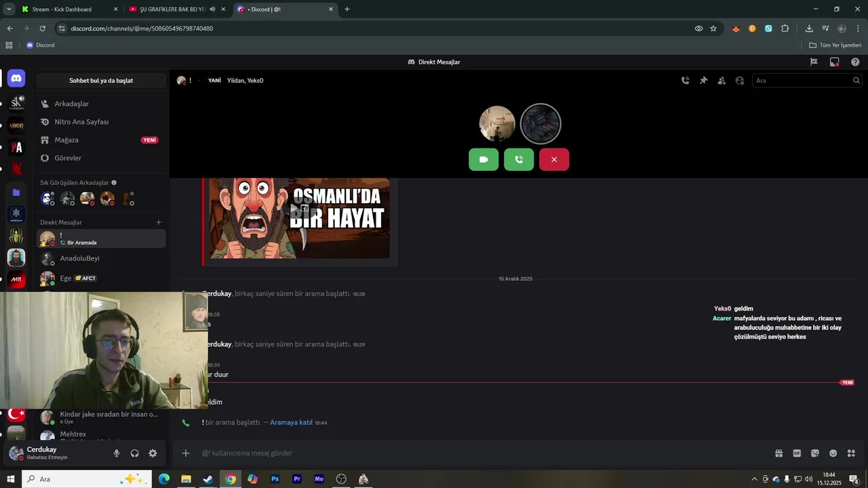Open the media control icon in the browser toolbar
The width and height of the screenshot is (868, 488).
[x=825, y=28]
